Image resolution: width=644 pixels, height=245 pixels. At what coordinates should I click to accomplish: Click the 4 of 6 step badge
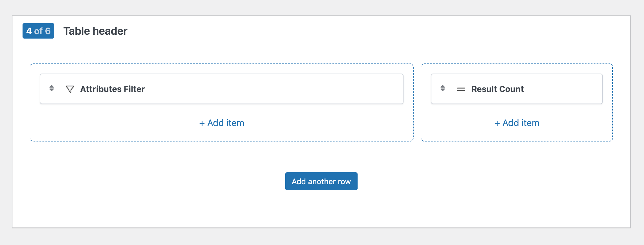38,31
